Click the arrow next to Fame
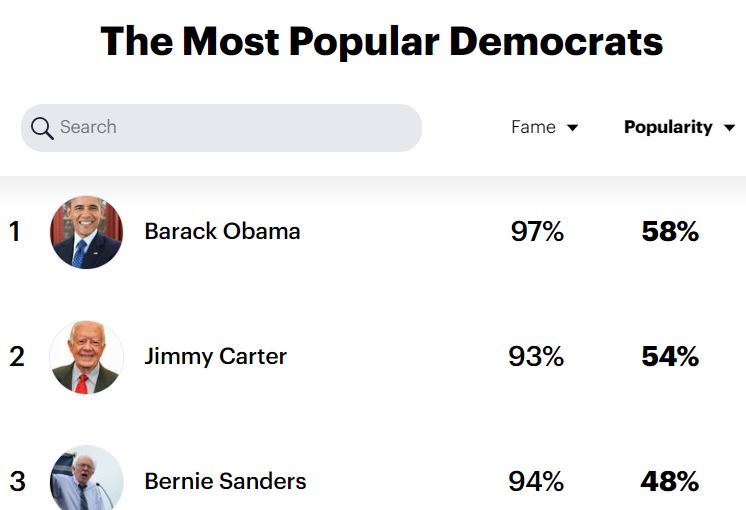 (x=573, y=128)
